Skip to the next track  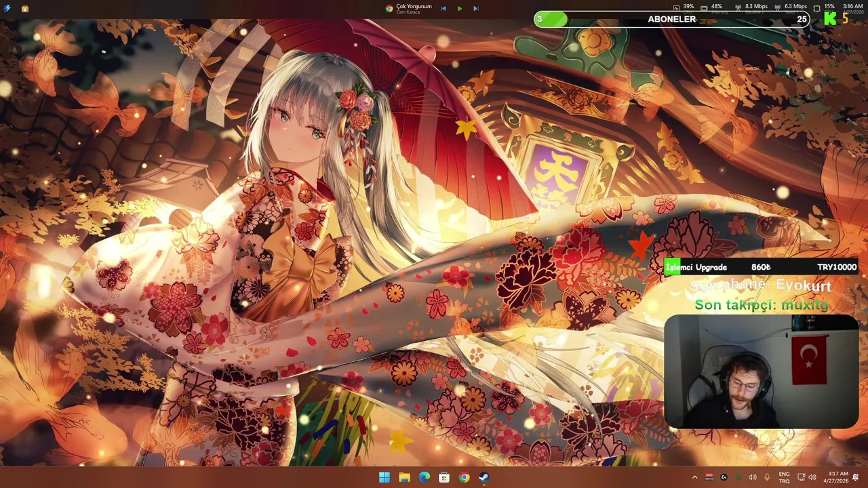(x=475, y=9)
